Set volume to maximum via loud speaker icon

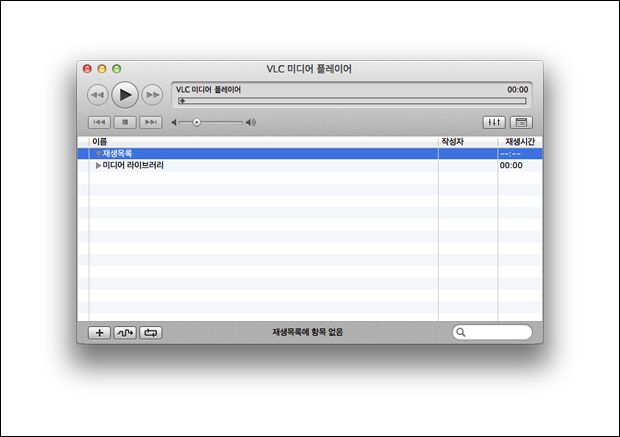click(251, 123)
